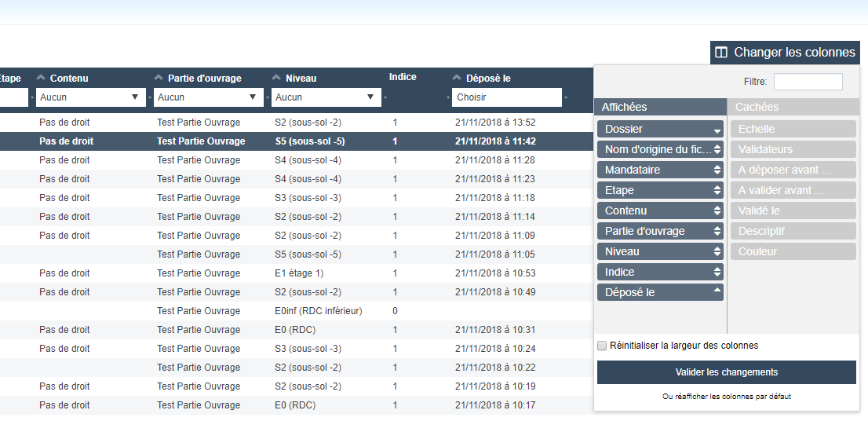The image size is (868, 421).
Task: Select the Echelle hidden column item
Action: point(793,129)
